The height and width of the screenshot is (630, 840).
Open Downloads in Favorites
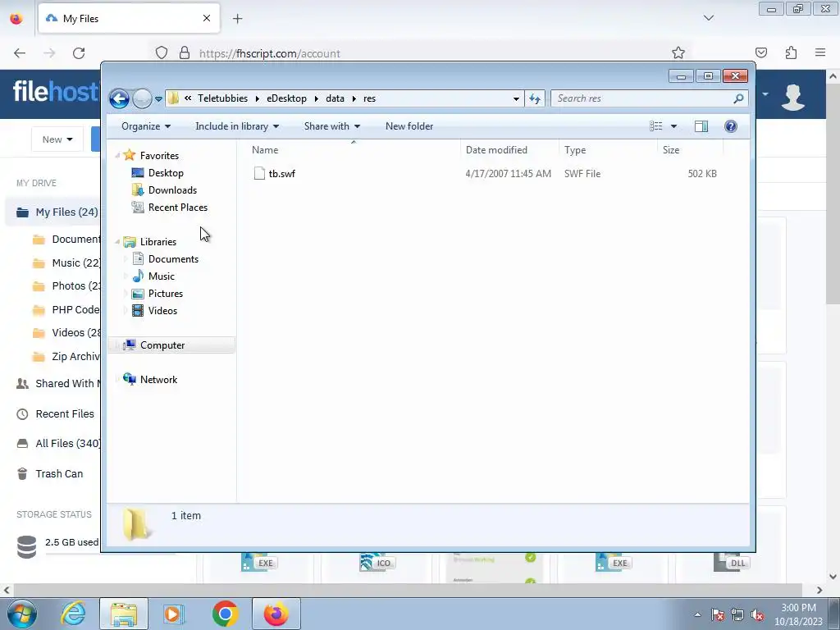click(172, 190)
